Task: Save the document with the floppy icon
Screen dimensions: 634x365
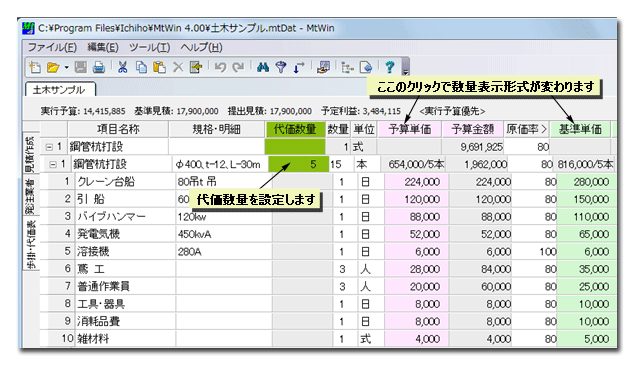Action: (x=81, y=67)
